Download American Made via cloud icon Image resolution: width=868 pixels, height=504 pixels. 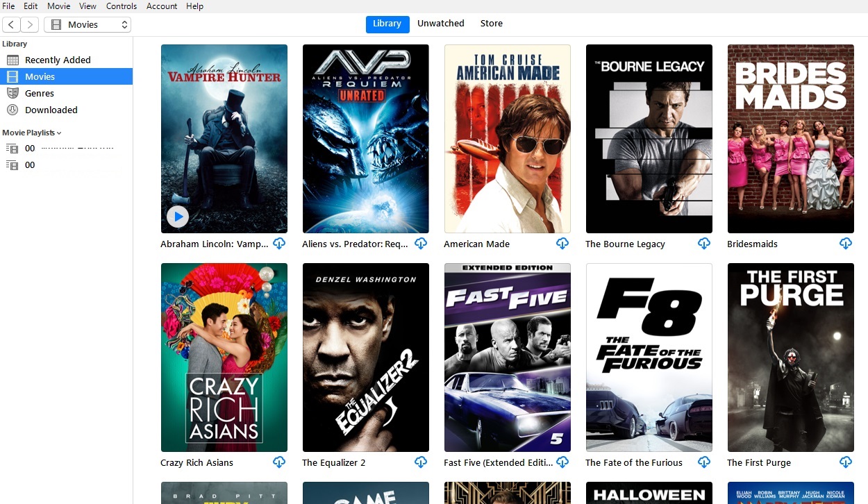click(562, 244)
